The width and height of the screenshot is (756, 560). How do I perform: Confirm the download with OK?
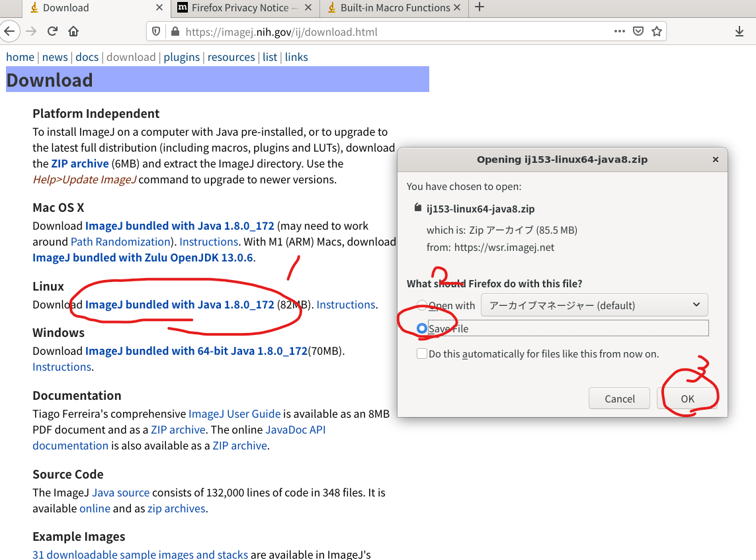point(687,398)
